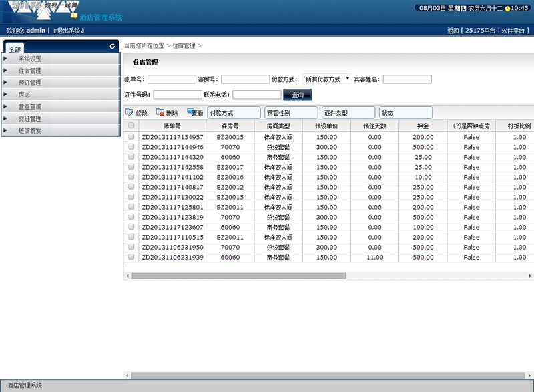Viewport: 534px width, 392px height.
Task: Tick the select-all checkbox in table header
Action: pos(131,126)
